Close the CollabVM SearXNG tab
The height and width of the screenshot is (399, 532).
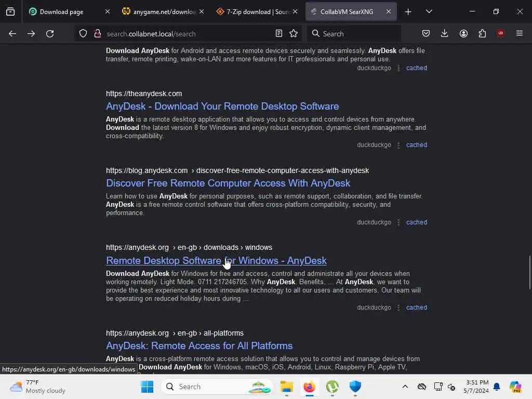[x=389, y=11]
